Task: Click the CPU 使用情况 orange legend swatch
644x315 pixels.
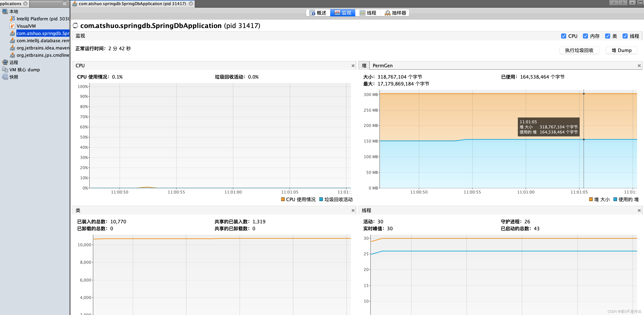Action: [x=283, y=199]
